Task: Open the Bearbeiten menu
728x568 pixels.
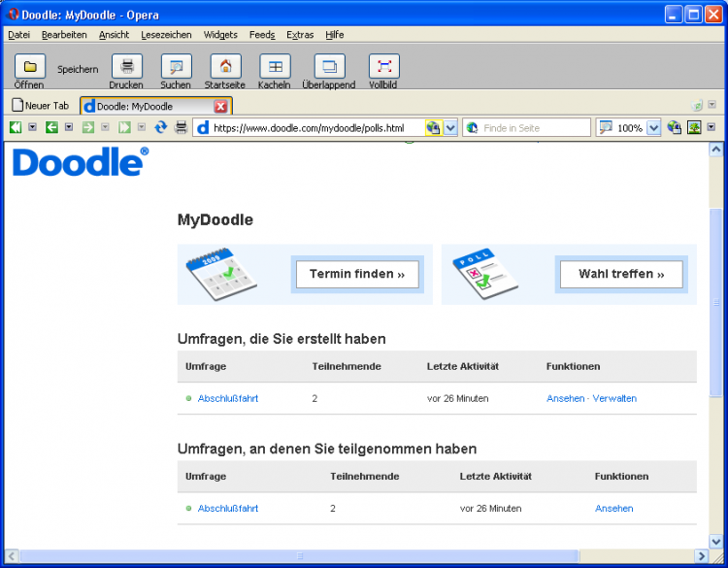Action: click(64, 35)
